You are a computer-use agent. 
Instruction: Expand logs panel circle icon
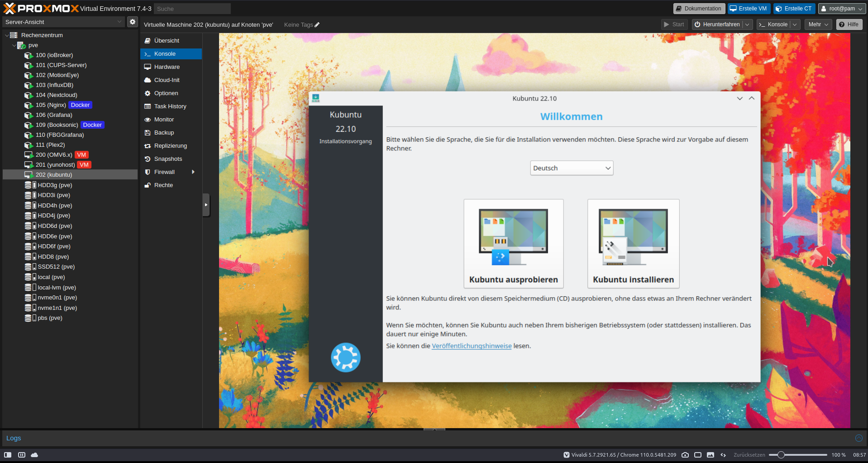[x=858, y=438]
